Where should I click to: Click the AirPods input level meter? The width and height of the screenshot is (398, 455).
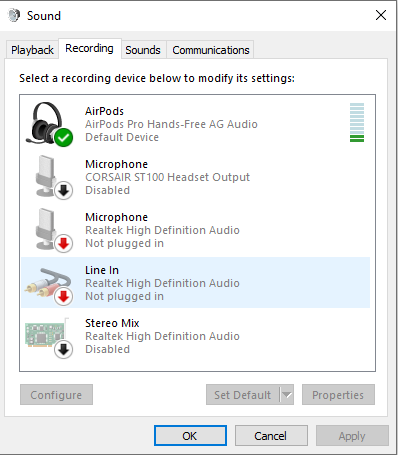click(x=357, y=122)
